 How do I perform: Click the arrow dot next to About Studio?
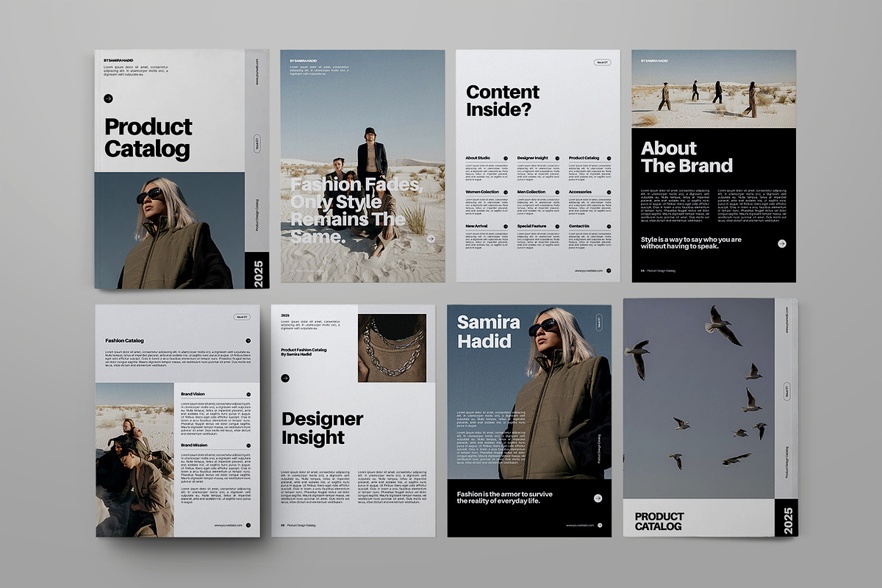tap(507, 158)
